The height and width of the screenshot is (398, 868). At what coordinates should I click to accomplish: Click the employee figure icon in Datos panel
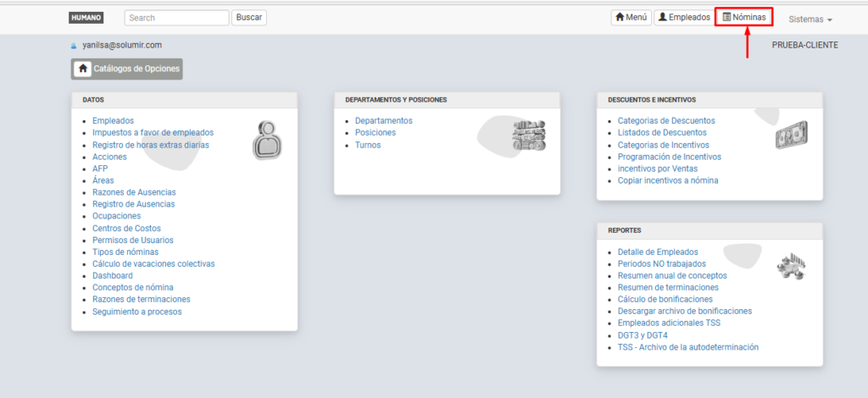click(266, 141)
